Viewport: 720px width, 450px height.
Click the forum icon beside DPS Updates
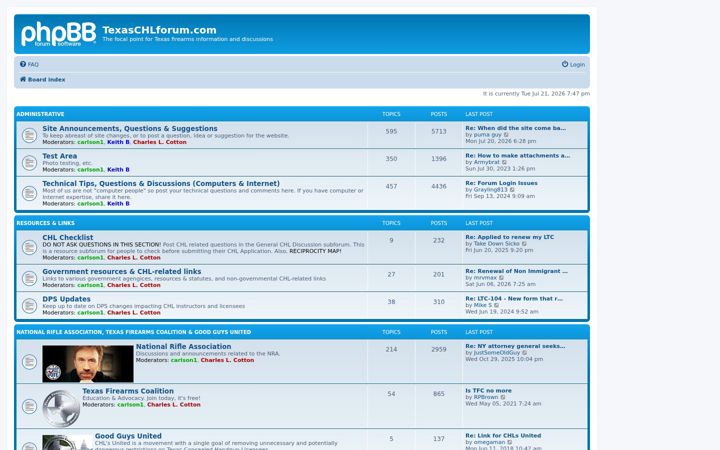click(29, 306)
